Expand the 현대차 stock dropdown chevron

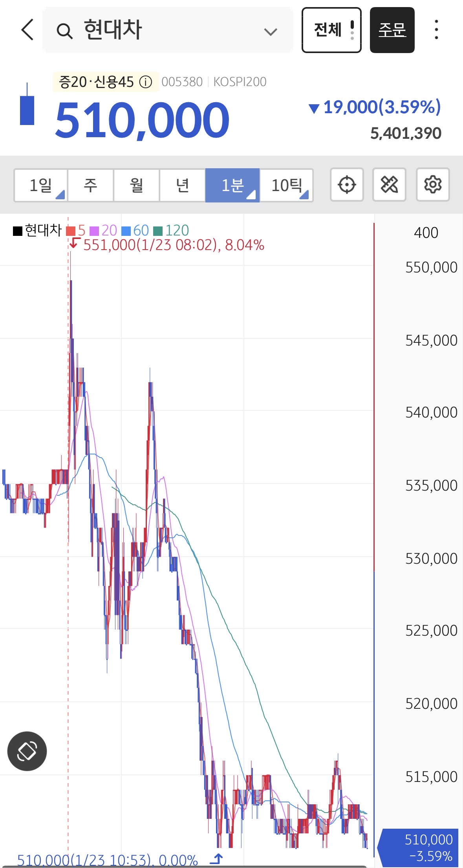[x=271, y=31]
